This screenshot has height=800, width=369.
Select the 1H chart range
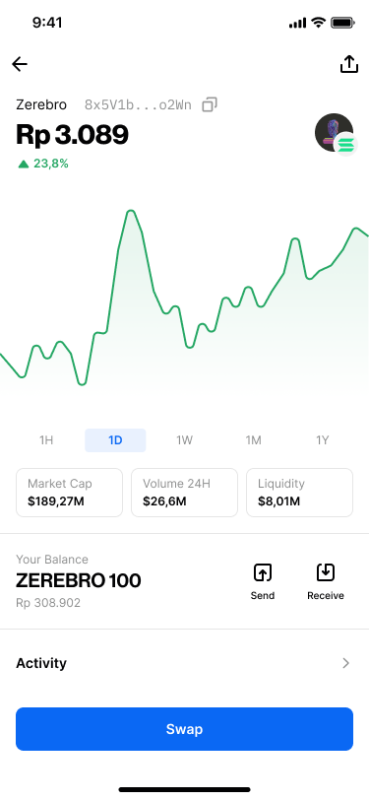(x=46, y=440)
